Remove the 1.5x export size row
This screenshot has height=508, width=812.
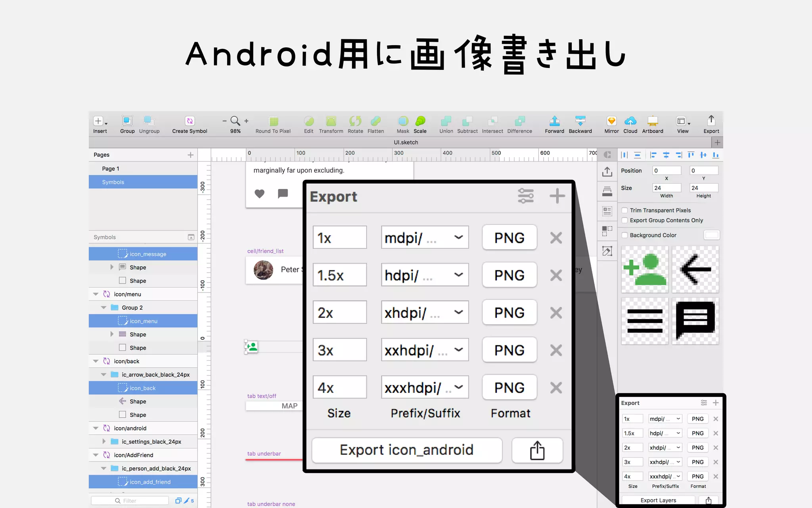(x=556, y=275)
